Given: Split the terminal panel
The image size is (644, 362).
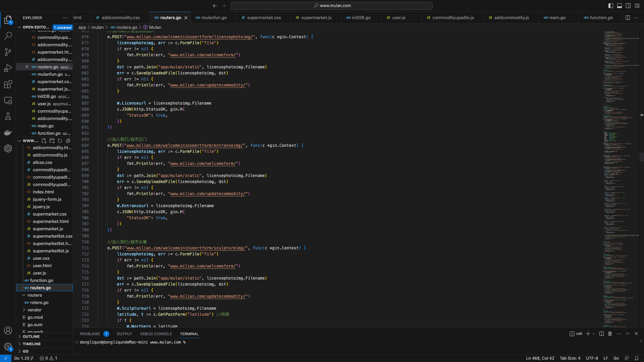Looking at the screenshot, I should point(601,334).
